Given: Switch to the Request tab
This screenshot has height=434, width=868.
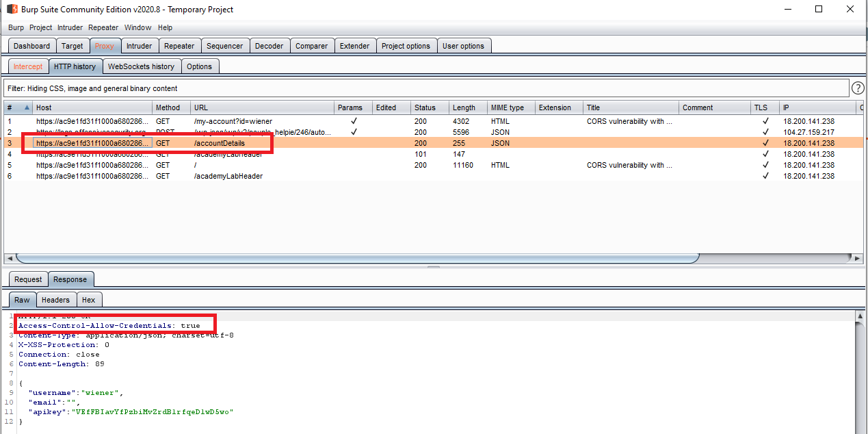Looking at the screenshot, I should click(x=28, y=279).
